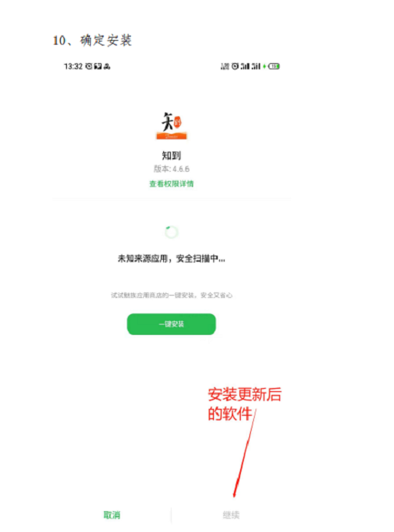Click the green 一键安装 button

coord(172,324)
